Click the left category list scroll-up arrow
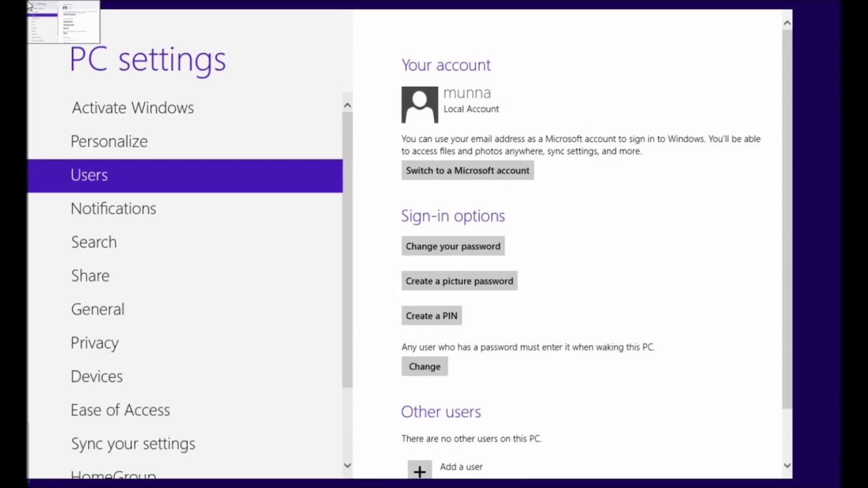The image size is (868, 488). click(x=347, y=105)
